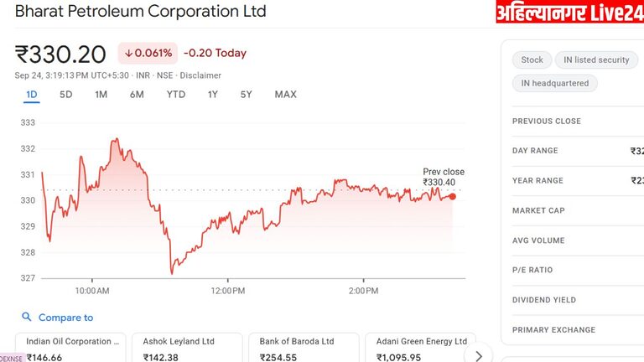Select the 1D time range tab
This screenshot has width=644, height=362.
pos(32,95)
